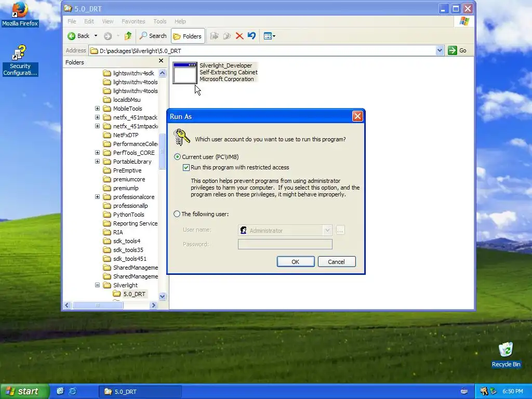Click the red Delete icon in toolbar
The image size is (532, 399).
tap(240, 36)
